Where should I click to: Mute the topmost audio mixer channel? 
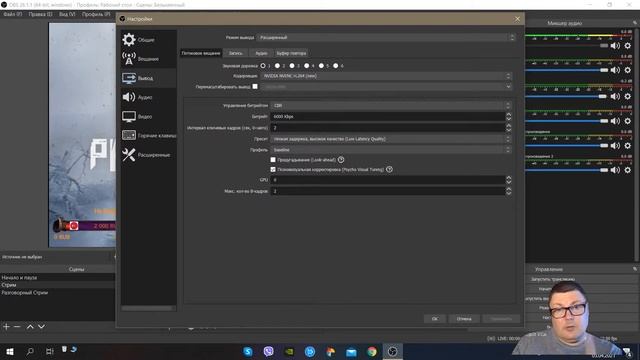click(x=615, y=46)
